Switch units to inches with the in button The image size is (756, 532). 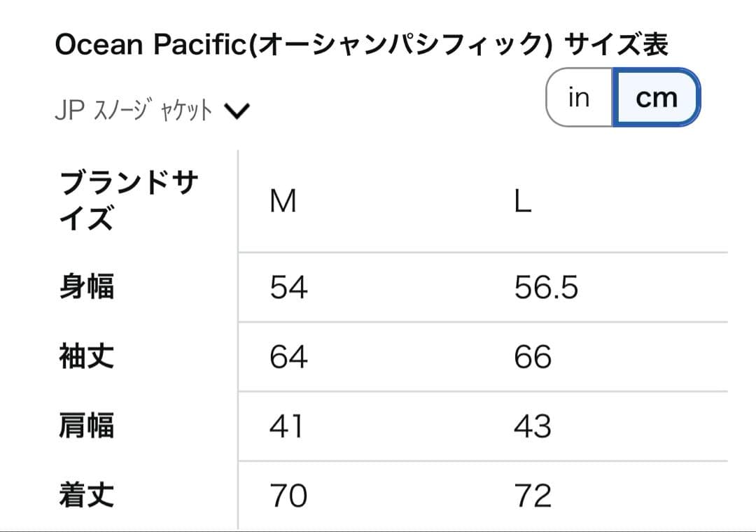579,97
